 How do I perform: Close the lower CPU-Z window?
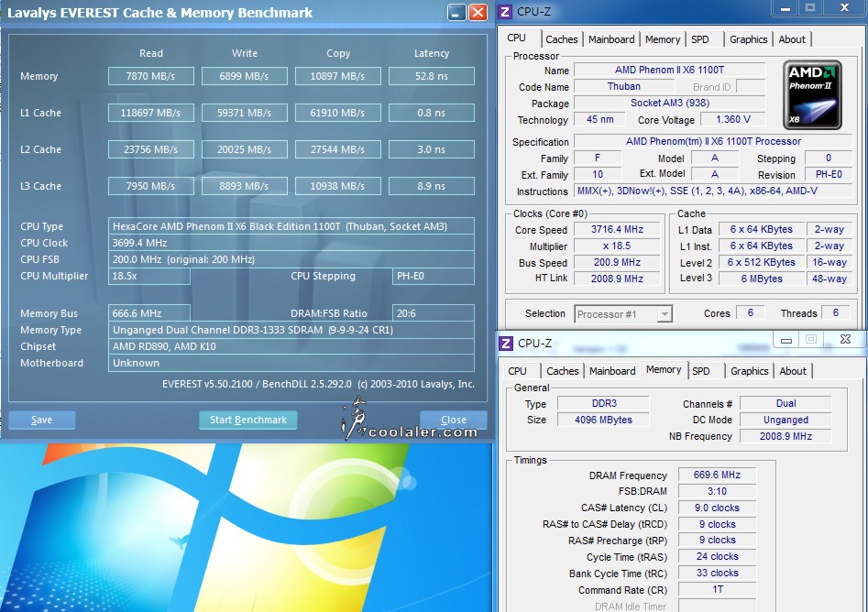(845, 340)
